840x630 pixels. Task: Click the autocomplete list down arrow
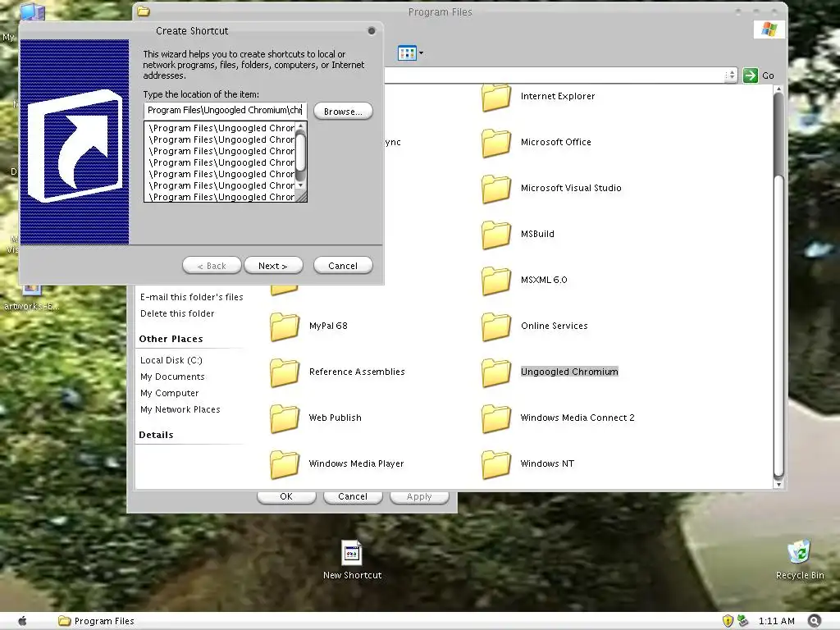(x=300, y=185)
